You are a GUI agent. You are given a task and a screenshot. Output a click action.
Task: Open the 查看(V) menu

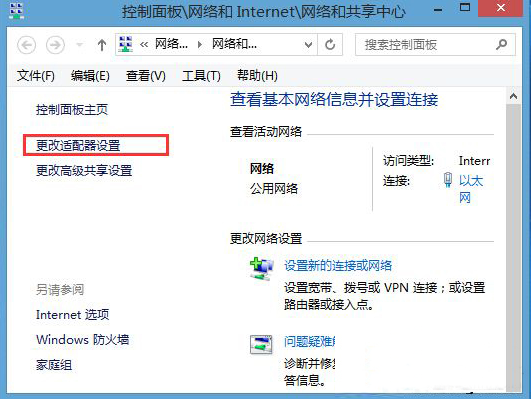pyautogui.click(x=146, y=76)
